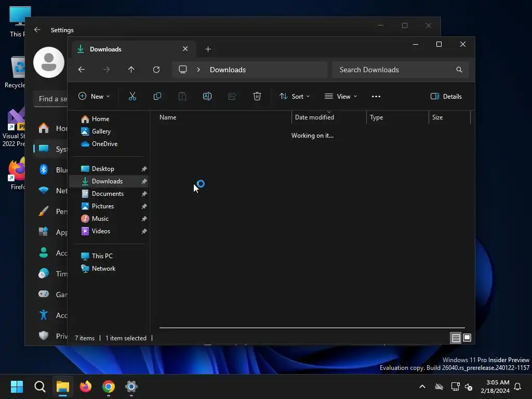Screen dimensions: 532x399
Task: Sort by Name column header
Action: pyautogui.click(x=224, y=117)
